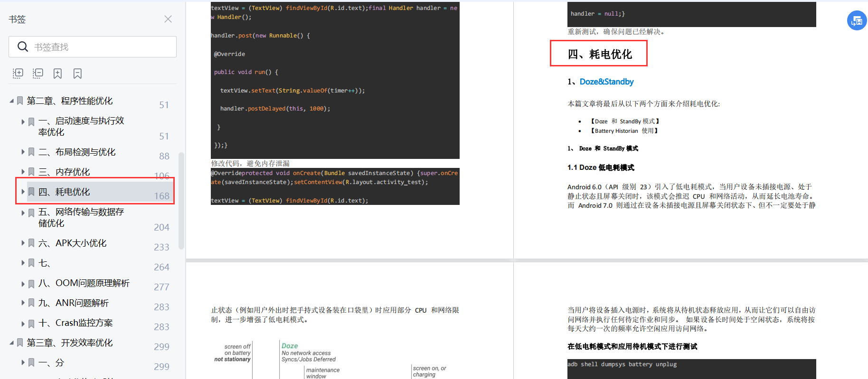This screenshot has width=868, height=379.
Task: Collapse 第二章、程序性能优化 chapter
Action: pyautogui.click(x=11, y=101)
